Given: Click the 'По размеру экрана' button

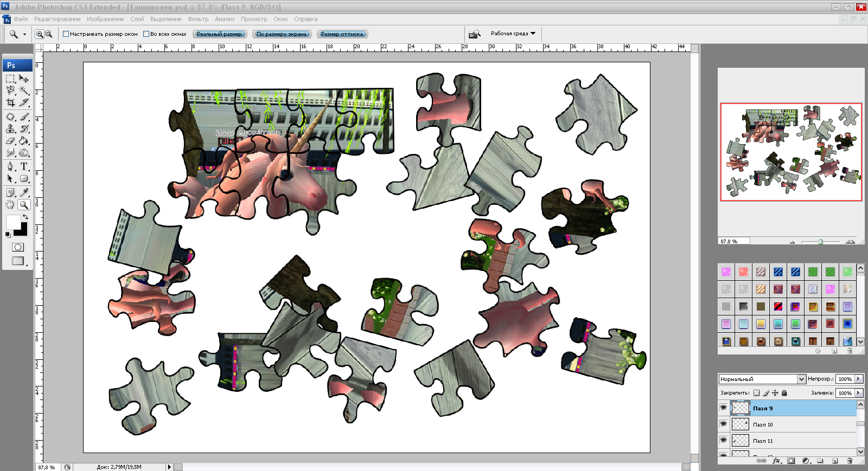Looking at the screenshot, I should tap(282, 34).
